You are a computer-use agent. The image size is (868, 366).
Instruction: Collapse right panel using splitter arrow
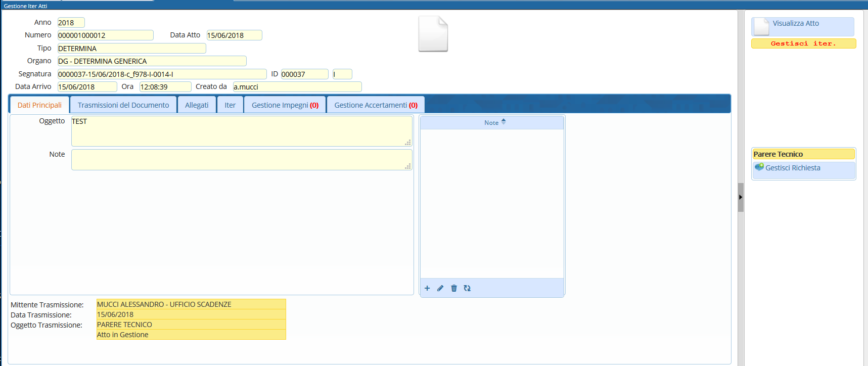[x=741, y=197]
